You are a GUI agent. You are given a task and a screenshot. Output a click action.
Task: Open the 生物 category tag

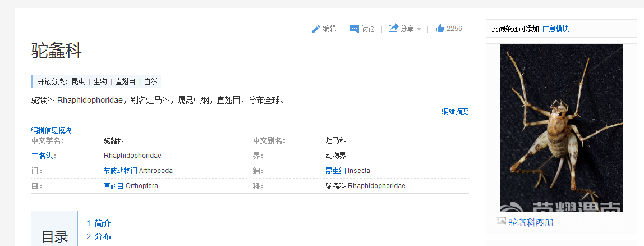pos(100,82)
